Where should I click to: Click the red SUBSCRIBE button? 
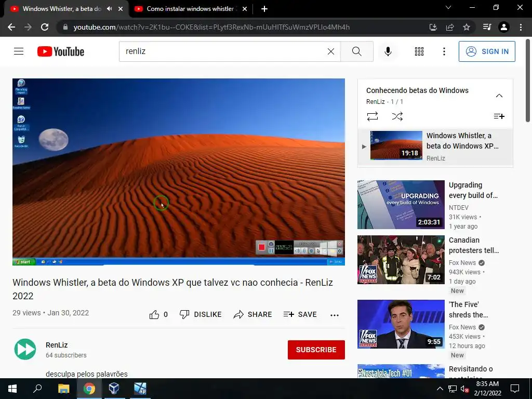[x=316, y=350]
